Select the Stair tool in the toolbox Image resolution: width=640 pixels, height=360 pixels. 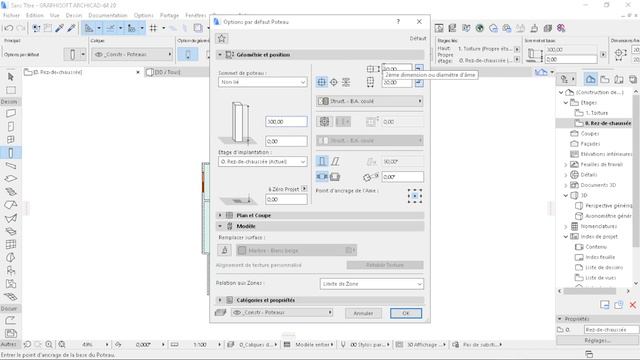point(11,192)
